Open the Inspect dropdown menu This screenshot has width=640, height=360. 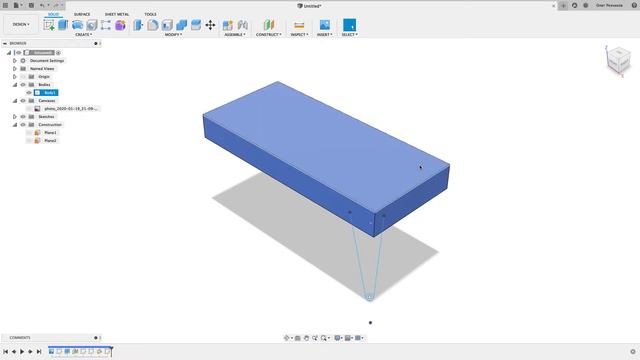299,35
